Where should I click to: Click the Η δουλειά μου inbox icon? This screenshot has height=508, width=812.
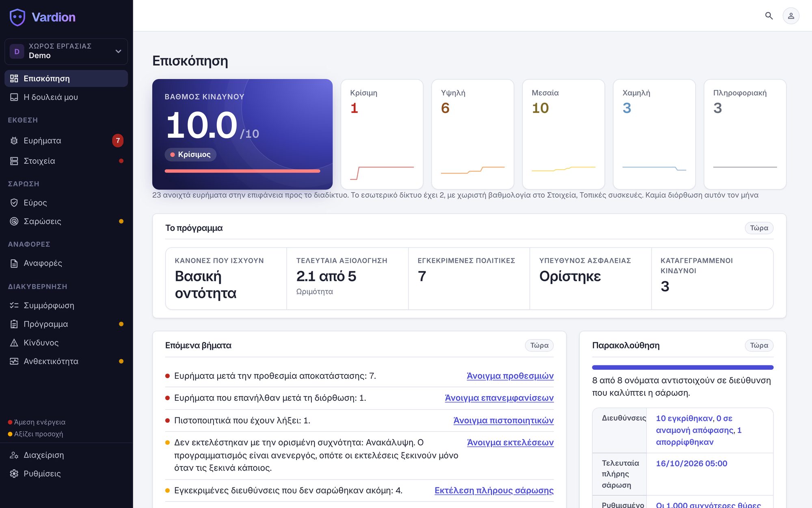(x=14, y=97)
